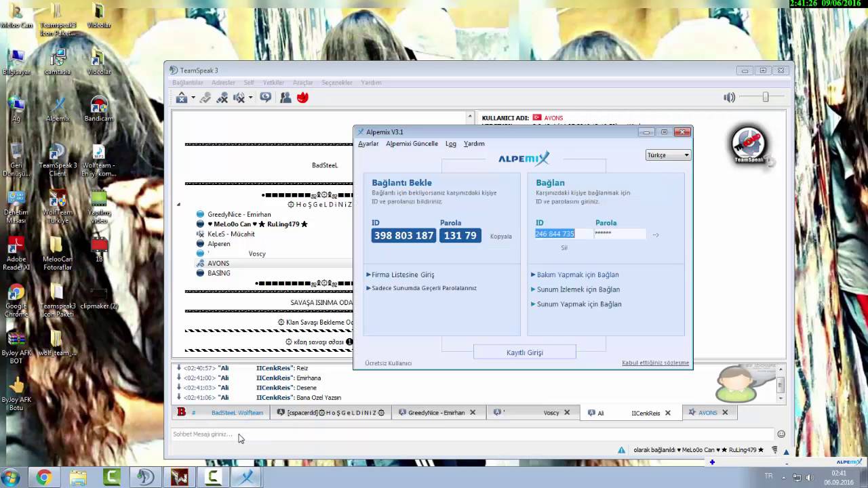Select BASING user in channel tree
This screenshot has width=868, height=488.
pos(218,273)
